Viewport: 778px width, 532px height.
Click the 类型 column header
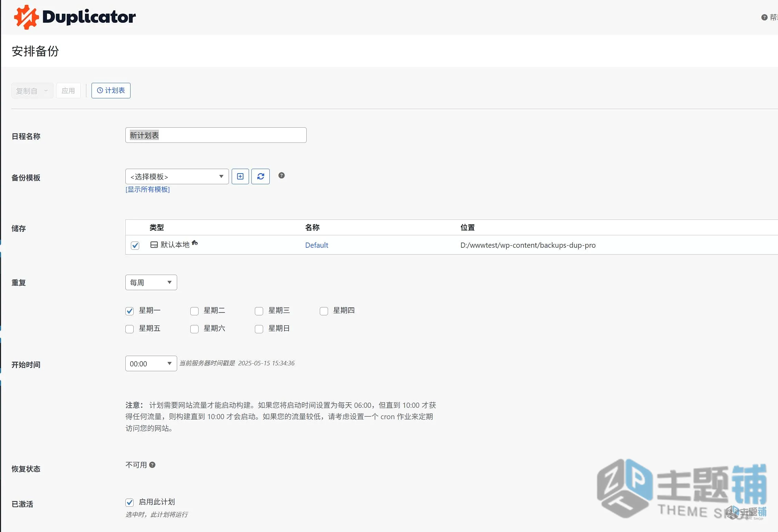click(157, 227)
